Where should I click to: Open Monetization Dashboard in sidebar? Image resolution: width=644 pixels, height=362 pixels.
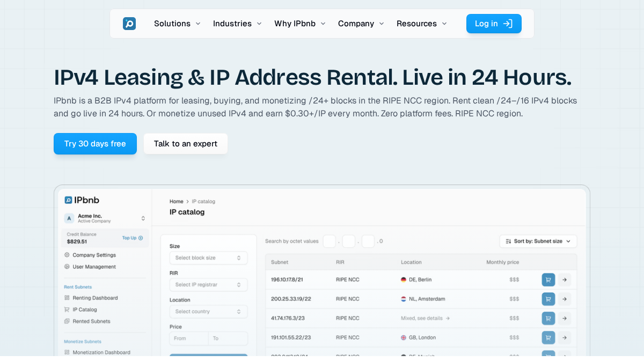[x=97, y=352]
